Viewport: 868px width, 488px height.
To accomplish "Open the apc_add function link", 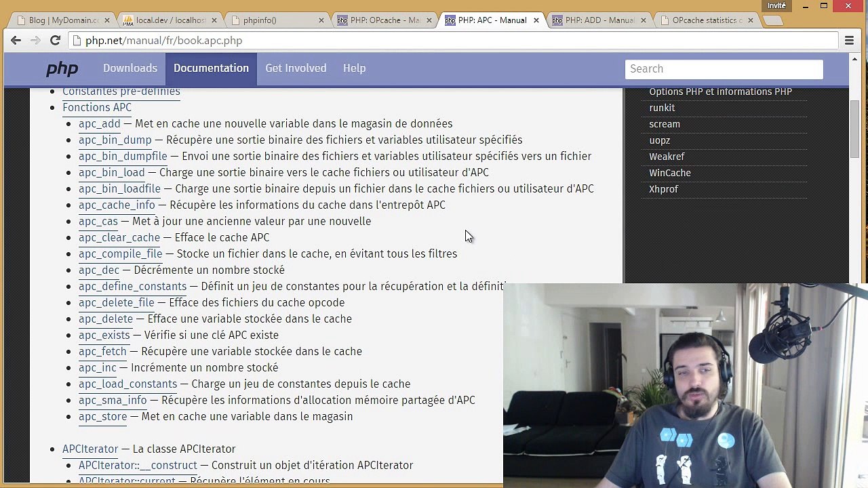I will pos(99,124).
